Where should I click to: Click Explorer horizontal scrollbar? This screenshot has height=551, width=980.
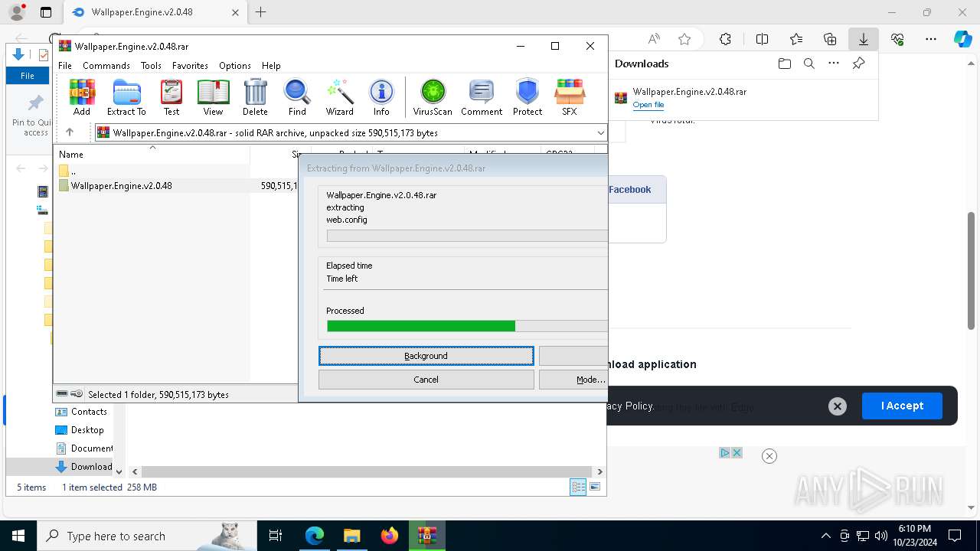tap(367, 472)
